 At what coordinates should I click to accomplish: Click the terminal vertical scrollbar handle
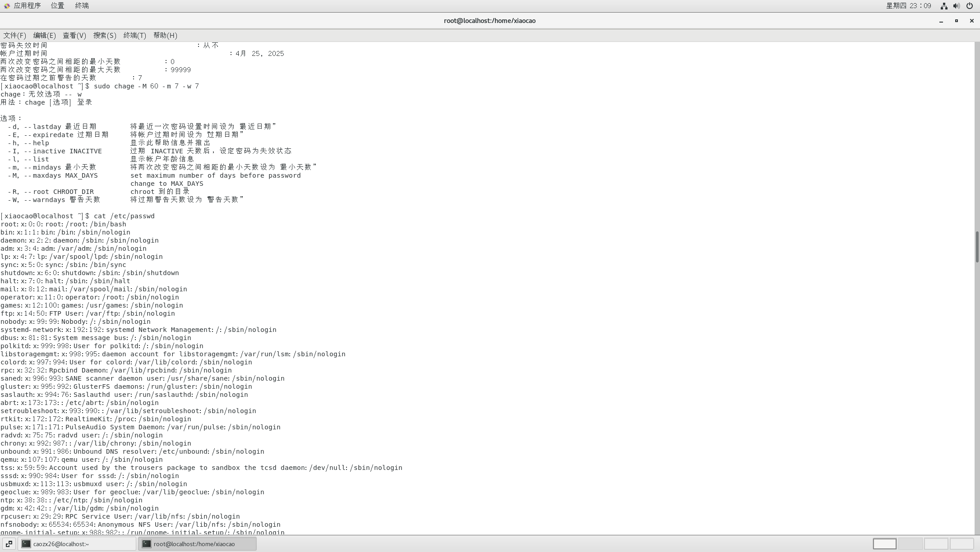tap(977, 246)
